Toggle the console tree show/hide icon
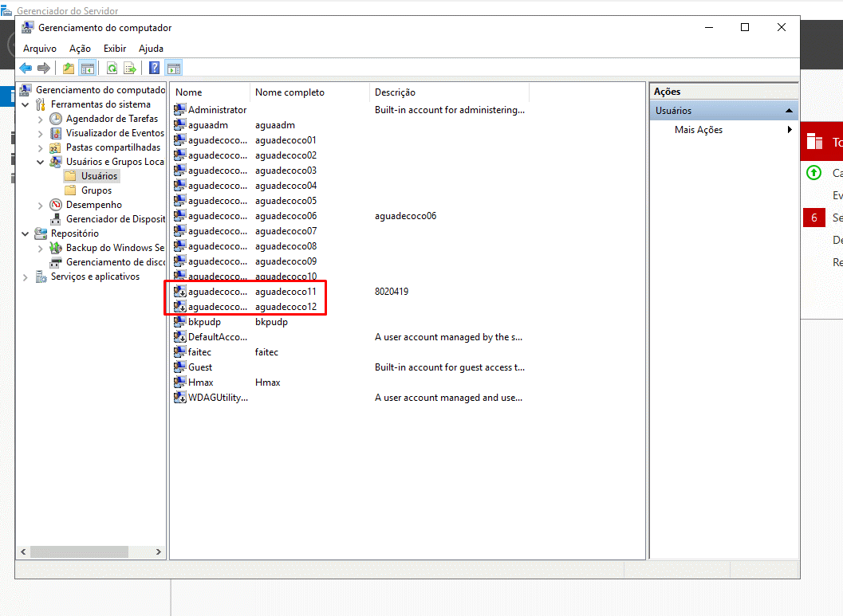 click(x=88, y=69)
